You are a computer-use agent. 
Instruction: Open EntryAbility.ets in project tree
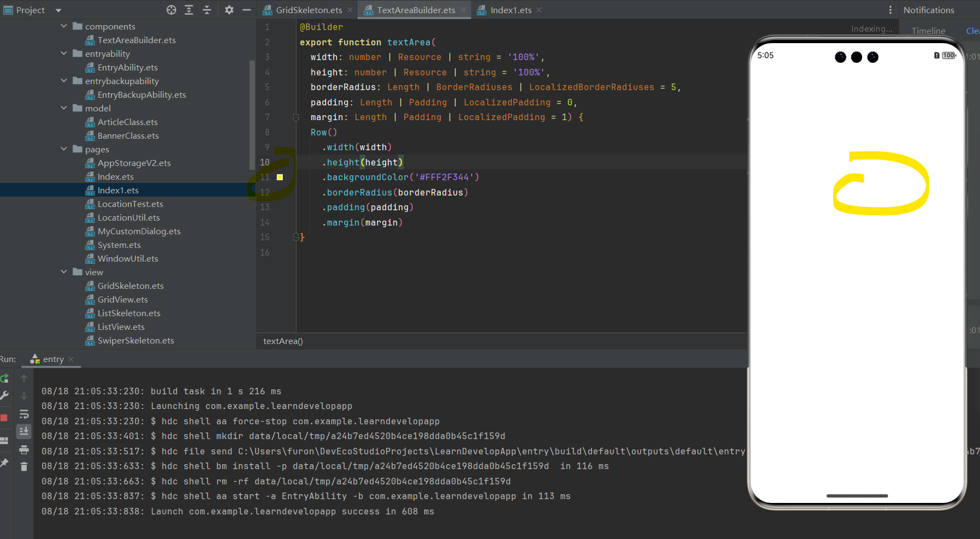127,67
